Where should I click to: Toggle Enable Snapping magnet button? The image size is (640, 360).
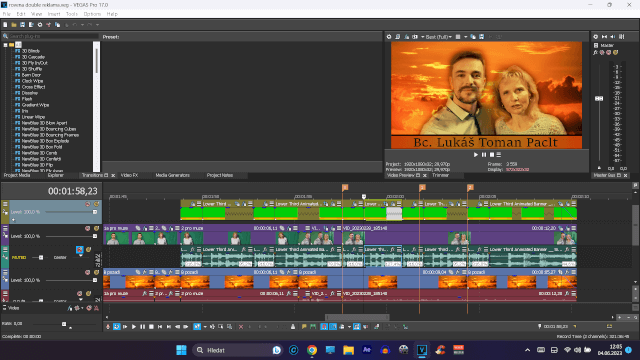pos(324,327)
